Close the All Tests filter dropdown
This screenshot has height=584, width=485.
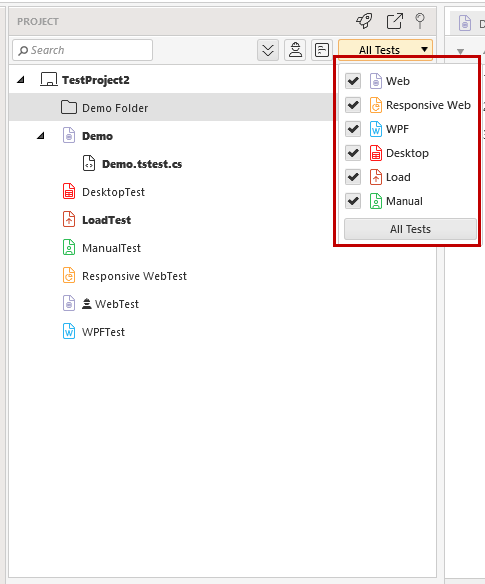tap(385, 50)
